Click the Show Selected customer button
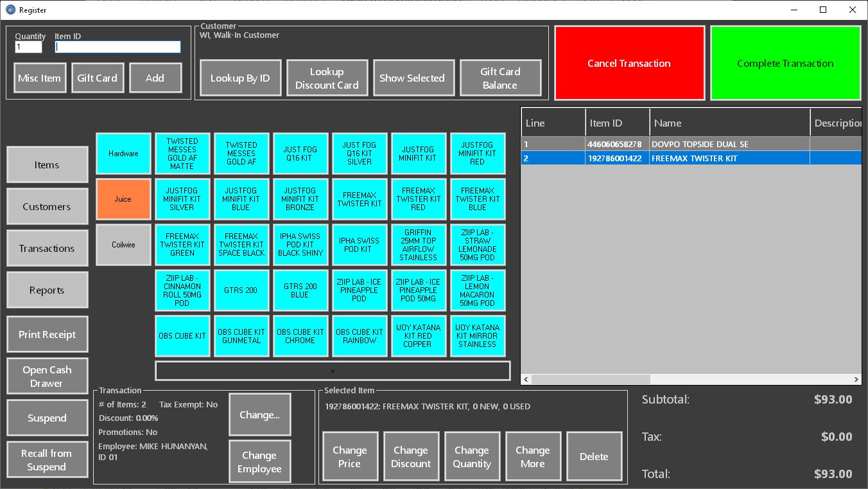The height and width of the screenshot is (489, 868). coord(413,78)
